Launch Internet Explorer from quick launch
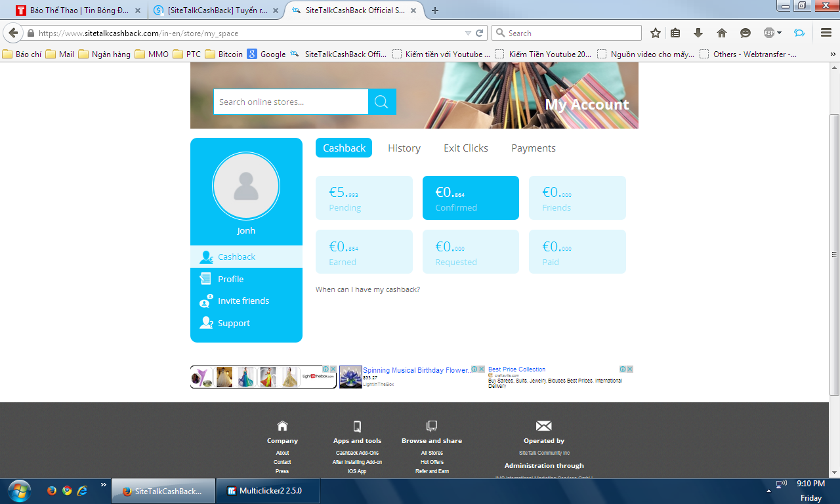This screenshot has height=504, width=840. pos(82,490)
